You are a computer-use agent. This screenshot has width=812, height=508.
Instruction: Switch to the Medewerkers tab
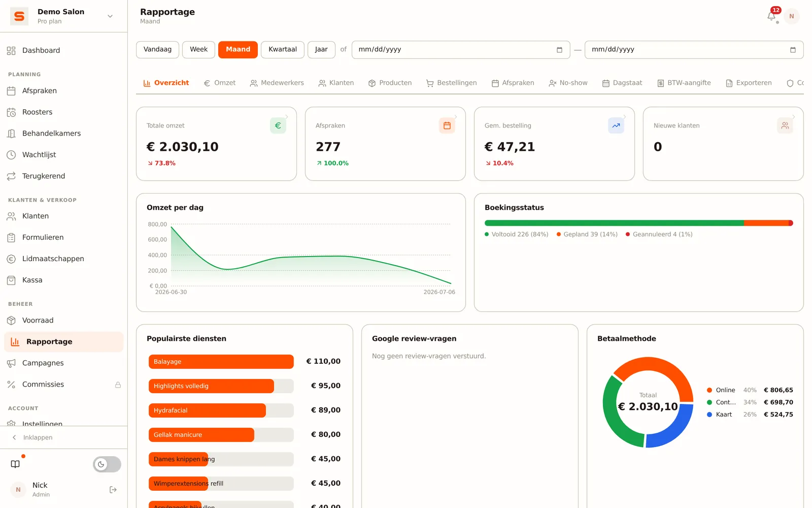pos(277,83)
